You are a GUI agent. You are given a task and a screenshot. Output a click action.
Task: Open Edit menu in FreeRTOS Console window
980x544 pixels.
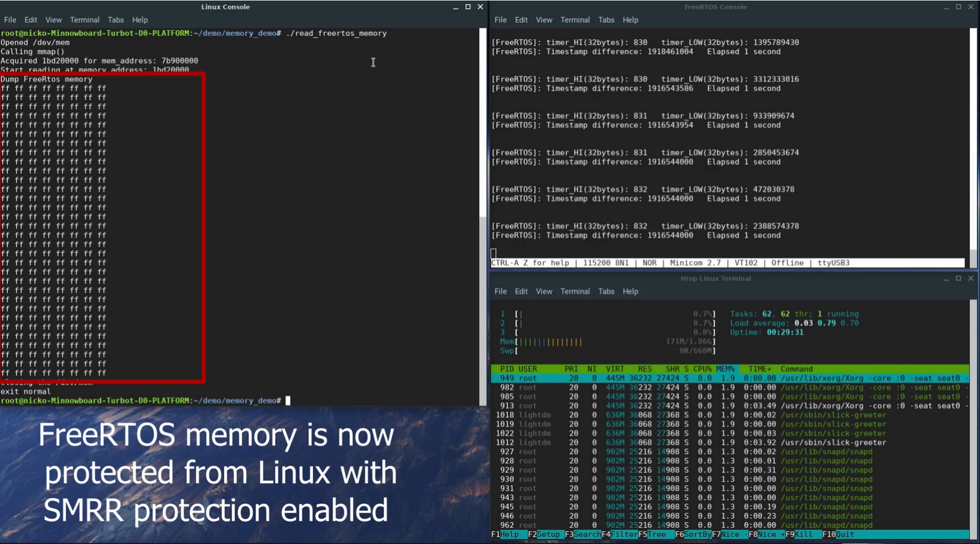point(521,20)
